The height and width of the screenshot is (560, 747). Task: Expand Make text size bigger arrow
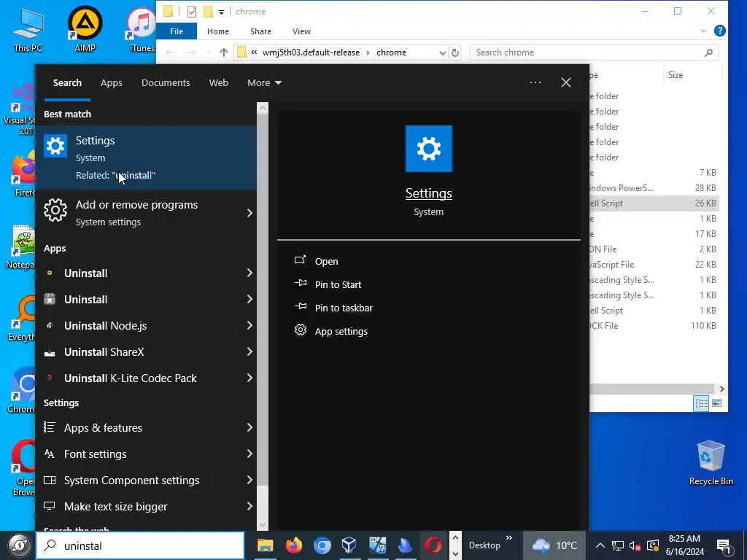(249, 506)
